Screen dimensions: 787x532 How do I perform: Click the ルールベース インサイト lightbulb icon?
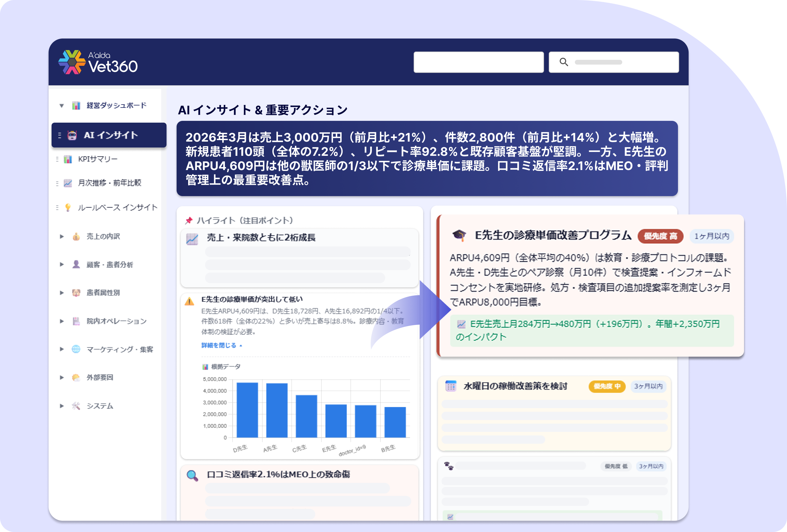click(x=68, y=207)
